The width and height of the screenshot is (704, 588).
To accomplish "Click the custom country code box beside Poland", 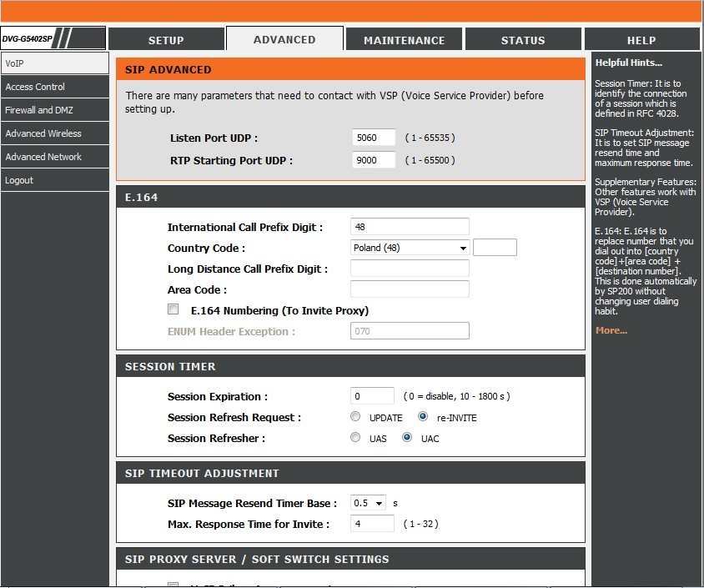I will [495, 248].
